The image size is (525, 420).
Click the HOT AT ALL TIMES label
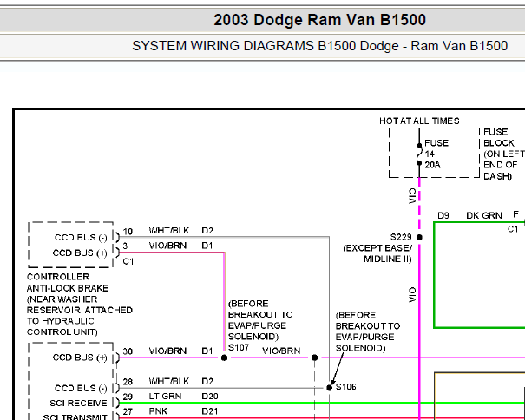pos(419,121)
